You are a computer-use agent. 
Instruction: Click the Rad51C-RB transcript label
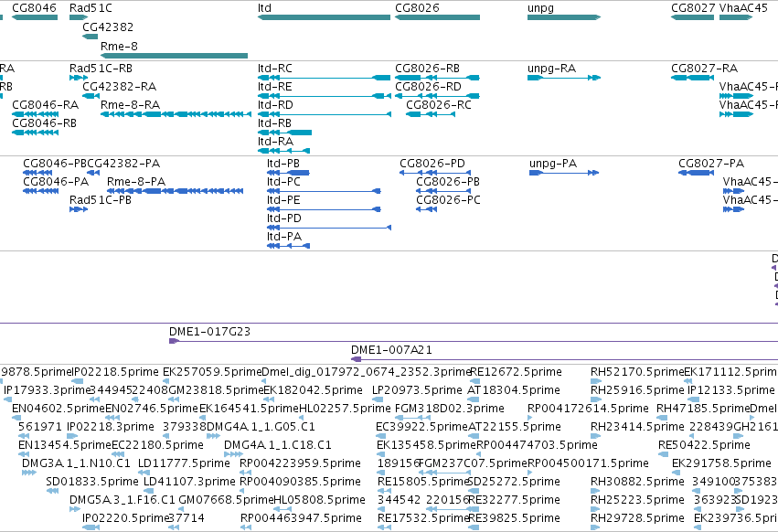pyautogui.click(x=101, y=68)
